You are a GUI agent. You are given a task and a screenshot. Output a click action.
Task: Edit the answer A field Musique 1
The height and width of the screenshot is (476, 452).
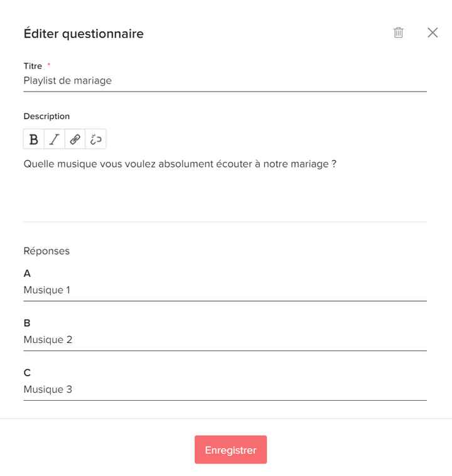point(225,290)
